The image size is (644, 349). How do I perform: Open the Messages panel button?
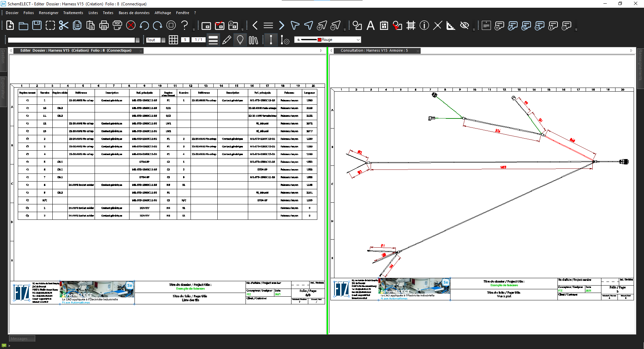click(22, 339)
